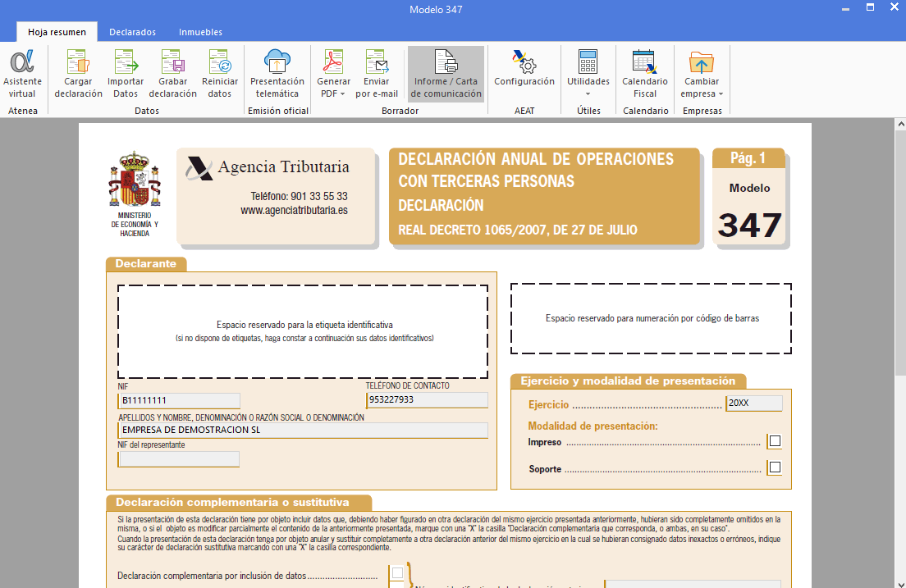Click the razón social field EMPRESA DE DEMOSTRACION SL
This screenshot has height=588, width=906.
pyautogui.click(x=303, y=430)
